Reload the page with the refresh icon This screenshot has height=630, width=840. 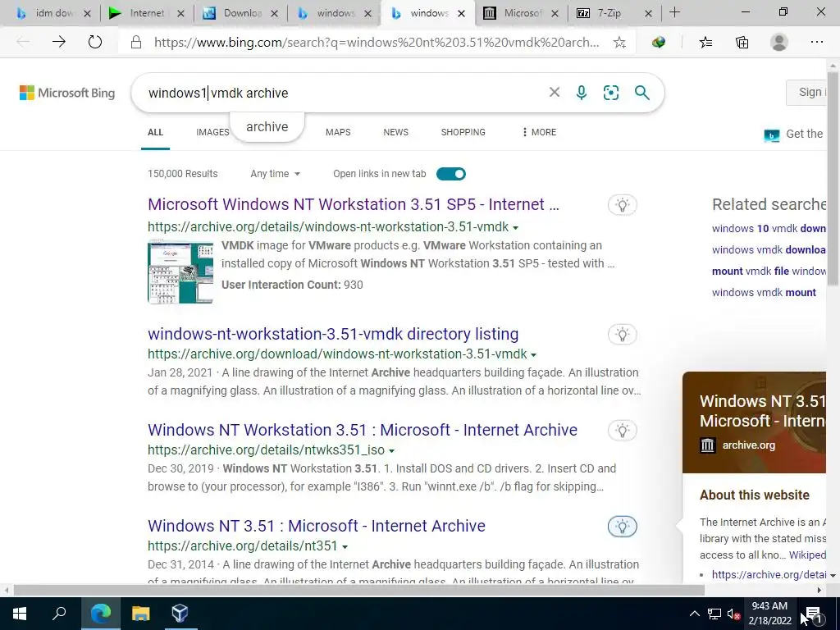tap(95, 42)
